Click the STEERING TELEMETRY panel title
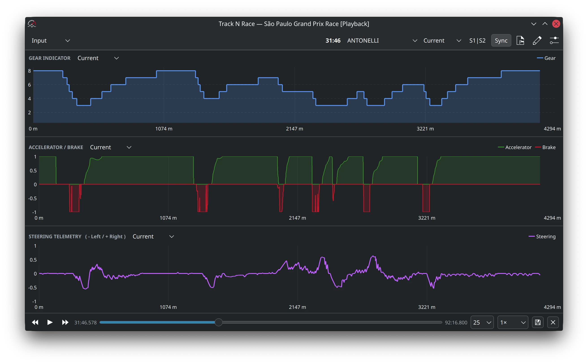This screenshot has height=364, width=588. click(55, 236)
